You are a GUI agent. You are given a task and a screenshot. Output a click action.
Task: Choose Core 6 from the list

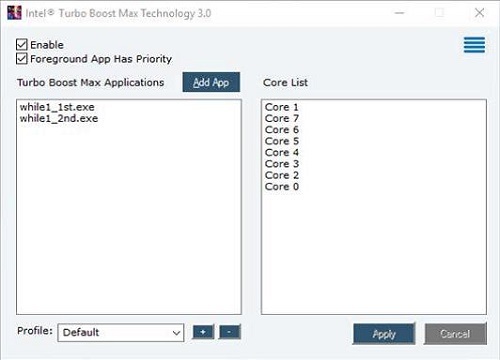[282, 130]
